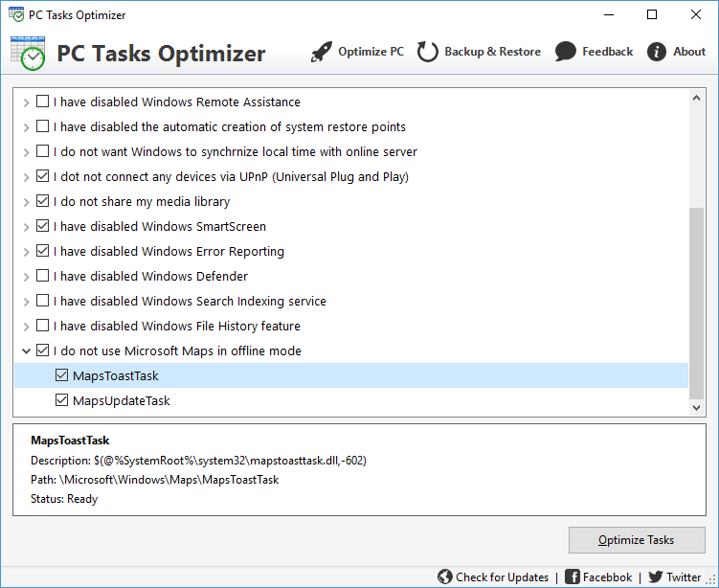Image resolution: width=719 pixels, height=588 pixels.
Task: Expand the Windows File History feature group
Action: pyautogui.click(x=25, y=327)
